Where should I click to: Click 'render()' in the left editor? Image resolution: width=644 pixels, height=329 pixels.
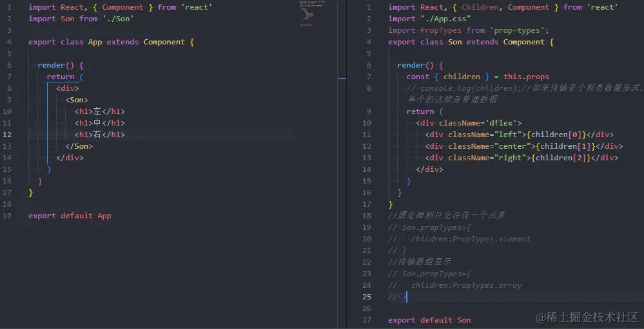point(56,65)
